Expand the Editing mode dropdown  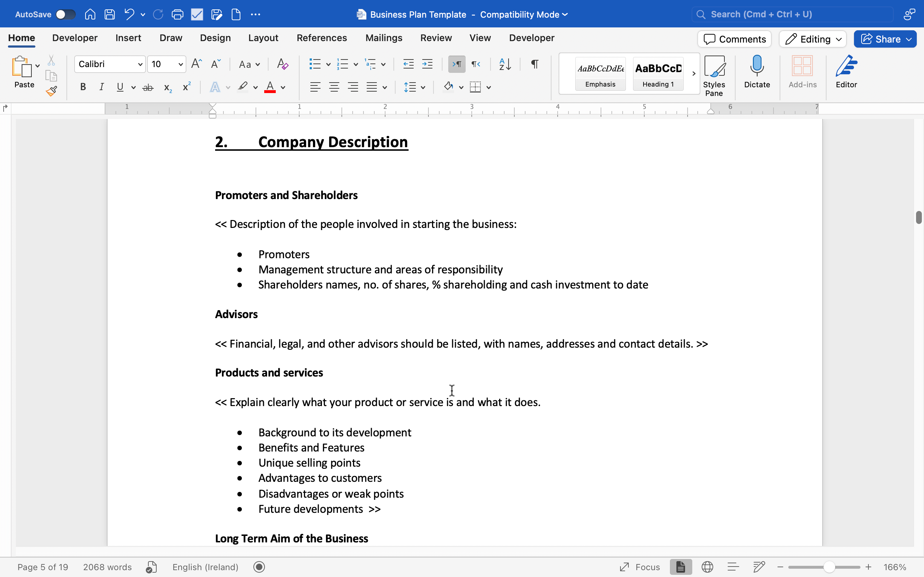(x=812, y=39)
